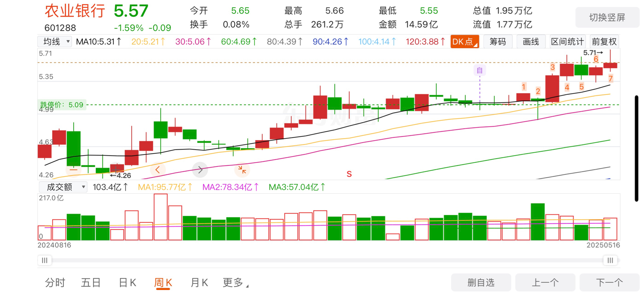
Task: Click the end date 20250516
Action: 603,245
